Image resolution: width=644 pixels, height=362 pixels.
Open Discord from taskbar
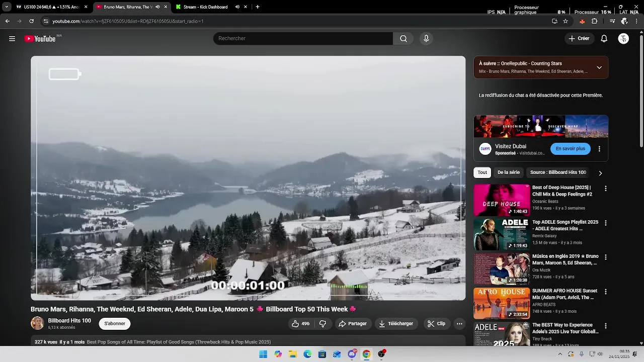click(x=352, y=354)
